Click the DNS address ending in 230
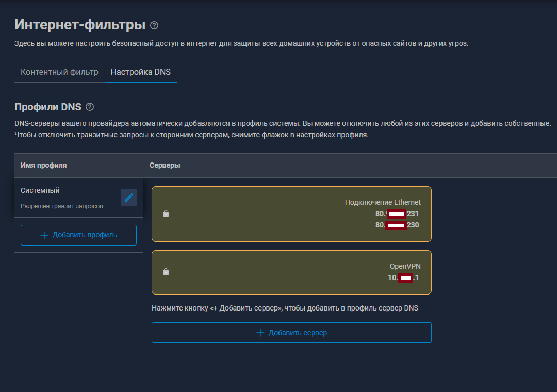 (x=397, y=225)
